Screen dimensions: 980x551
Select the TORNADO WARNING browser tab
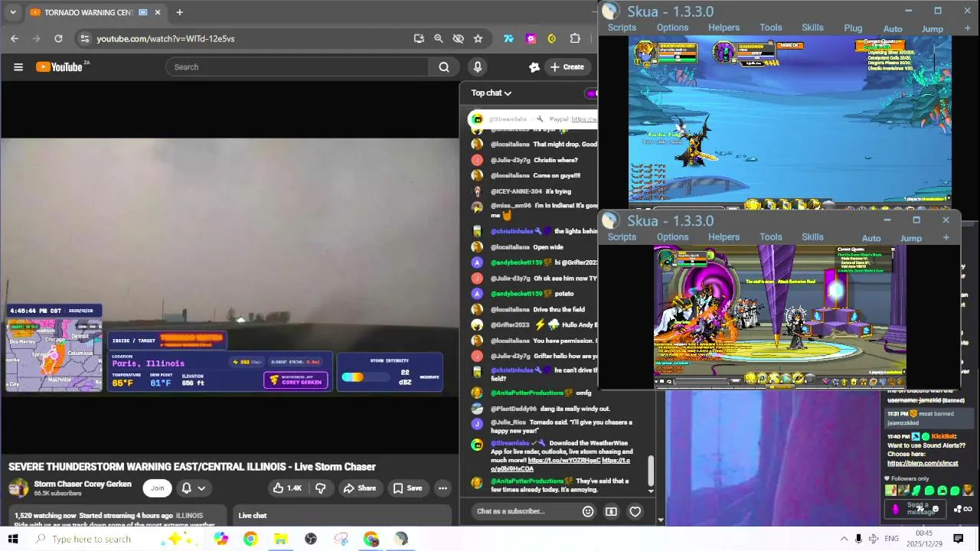pyautogui.click(x=96, y=12)
